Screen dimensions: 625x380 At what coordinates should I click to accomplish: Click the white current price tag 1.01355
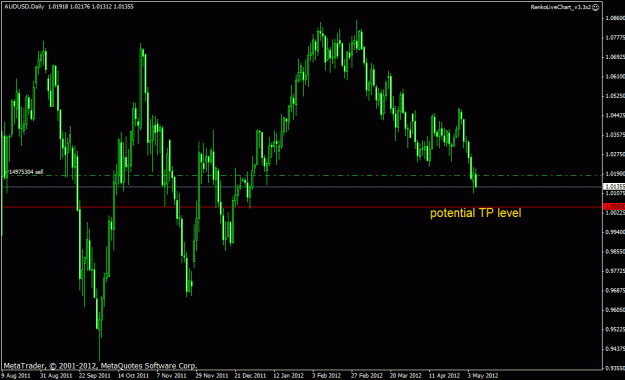[x=614, y=187]
